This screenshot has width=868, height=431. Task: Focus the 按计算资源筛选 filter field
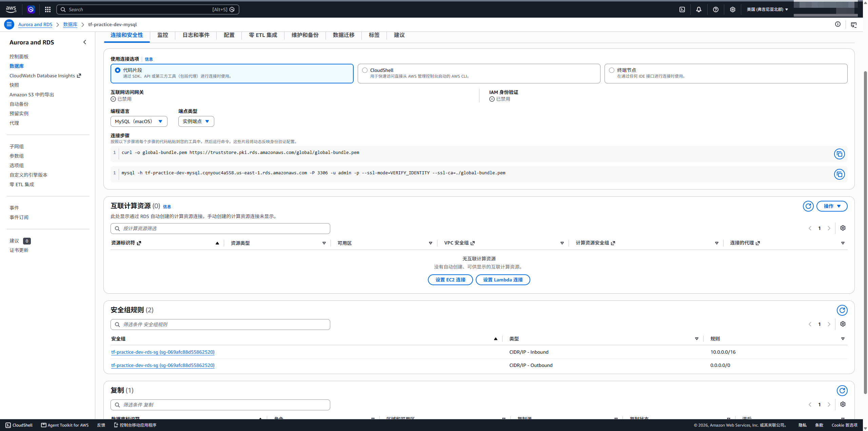(220, 229)
